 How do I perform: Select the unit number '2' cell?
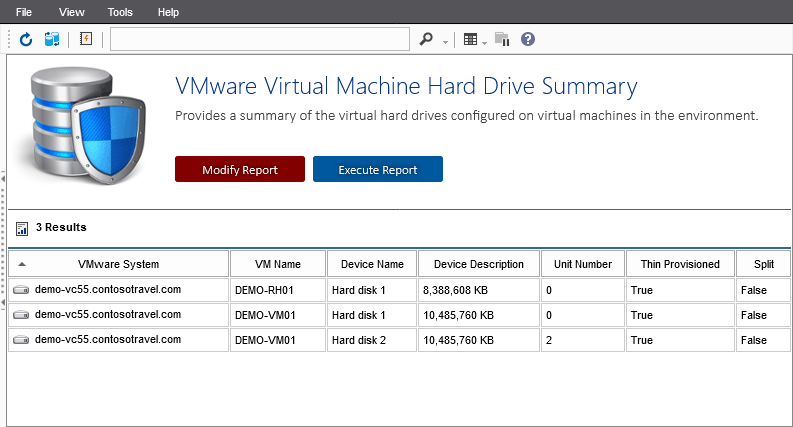click(583, 340)
